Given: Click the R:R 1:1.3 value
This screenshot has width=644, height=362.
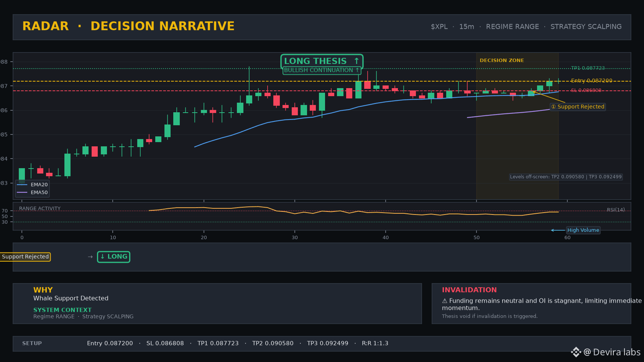Looking at the screenshot, I should pos(375,344).
